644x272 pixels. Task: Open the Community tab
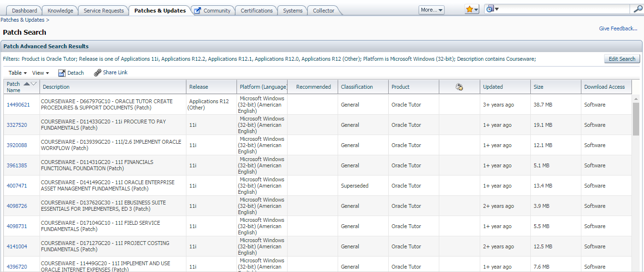(x=213, y=11)
